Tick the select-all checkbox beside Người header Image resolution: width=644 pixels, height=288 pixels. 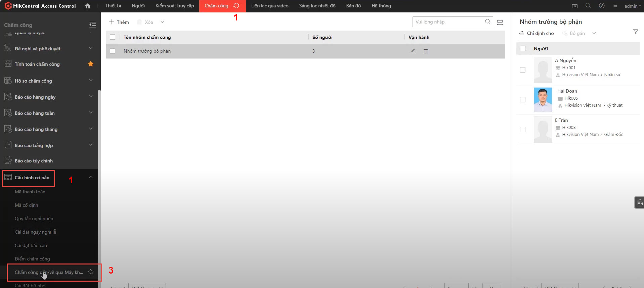tap(523, 48)
